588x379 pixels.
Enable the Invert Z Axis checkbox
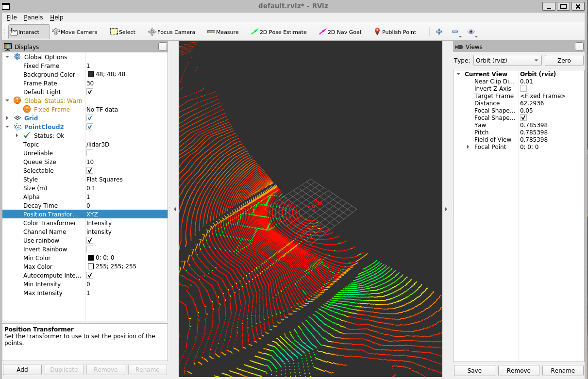[x=523, y=88]
